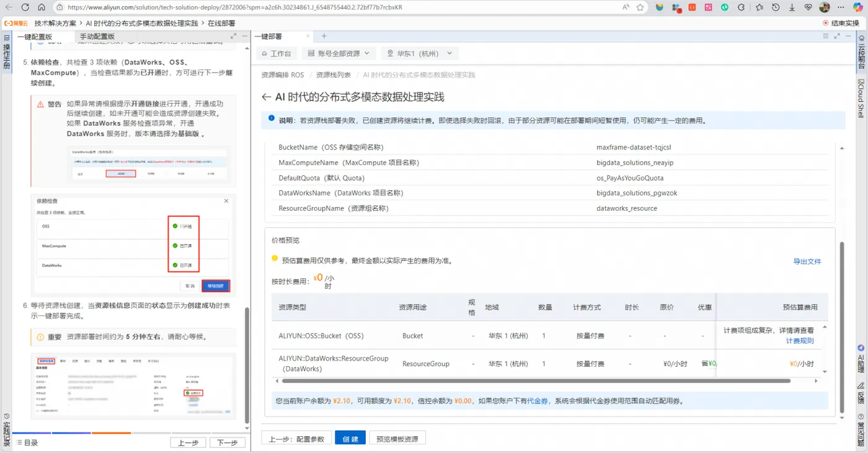Image resolution: width=868 pixels, height=453 pixels.
Task: Click the browser profile avatar
Action: click(x=825, y=7)
